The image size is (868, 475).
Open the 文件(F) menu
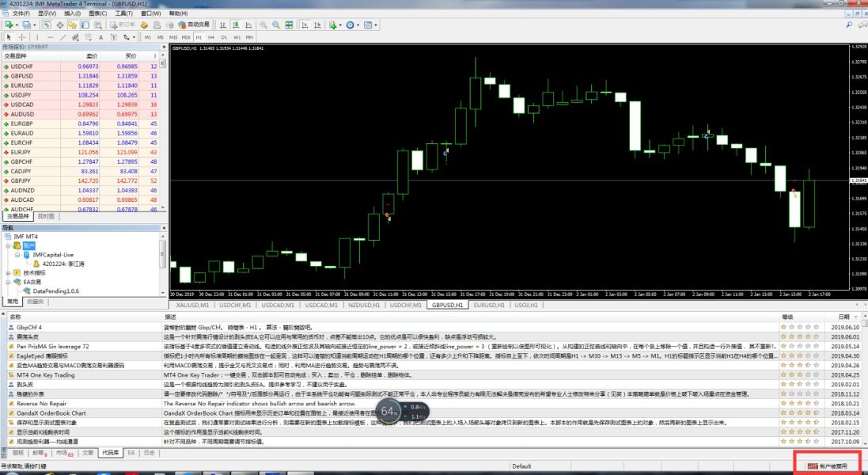[x=21, y=13]
